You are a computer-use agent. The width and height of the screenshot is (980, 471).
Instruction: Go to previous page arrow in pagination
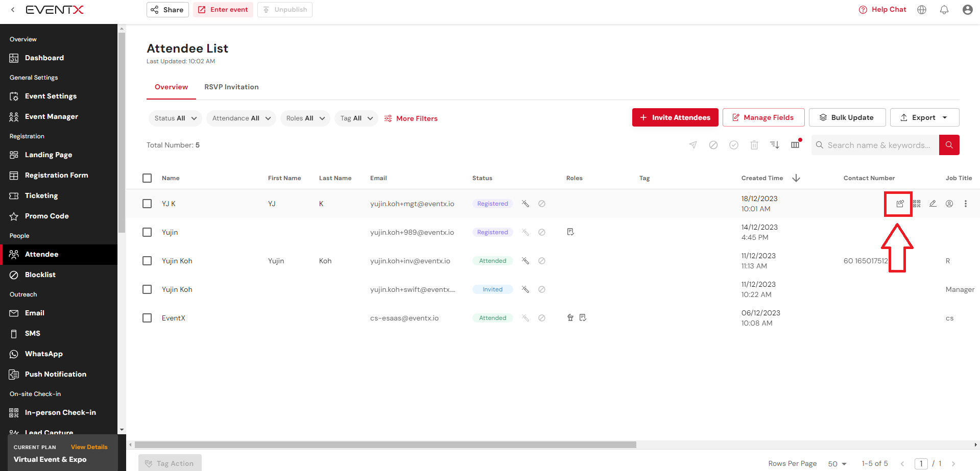(x=902, y=464)
